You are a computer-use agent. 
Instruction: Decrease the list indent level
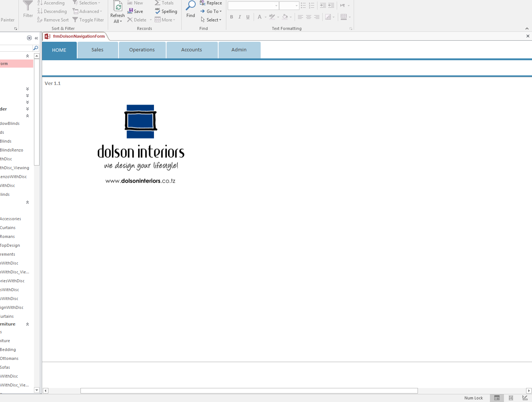331,6
